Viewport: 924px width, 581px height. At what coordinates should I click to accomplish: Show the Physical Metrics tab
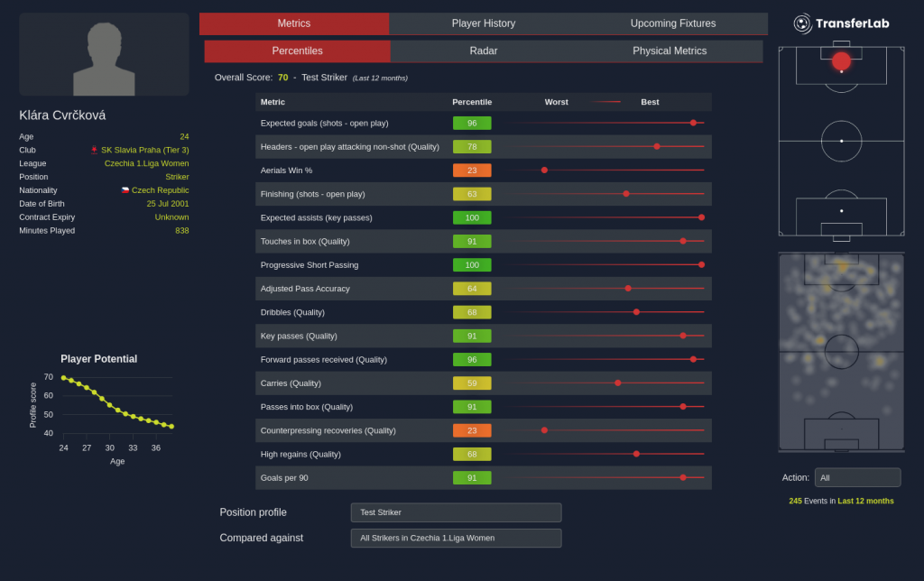pyautogui.click(x=670, y=51)
